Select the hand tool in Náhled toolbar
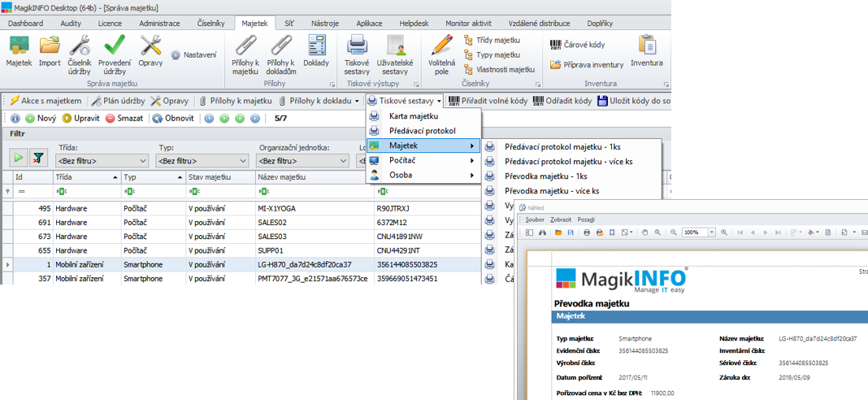This screenshot has width=868, height=400. coord(645,233)
